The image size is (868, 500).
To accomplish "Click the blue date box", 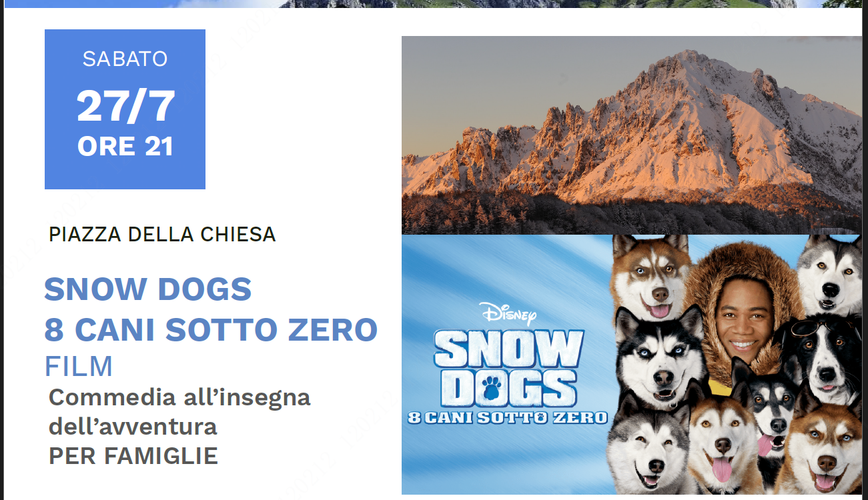I will [125, 109].
